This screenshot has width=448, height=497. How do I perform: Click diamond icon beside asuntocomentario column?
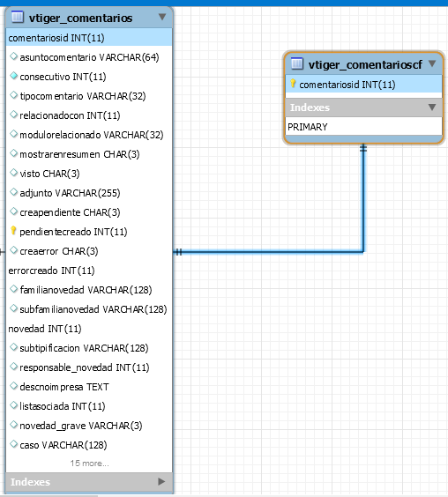pyautogui.click(x=13, y=56)
